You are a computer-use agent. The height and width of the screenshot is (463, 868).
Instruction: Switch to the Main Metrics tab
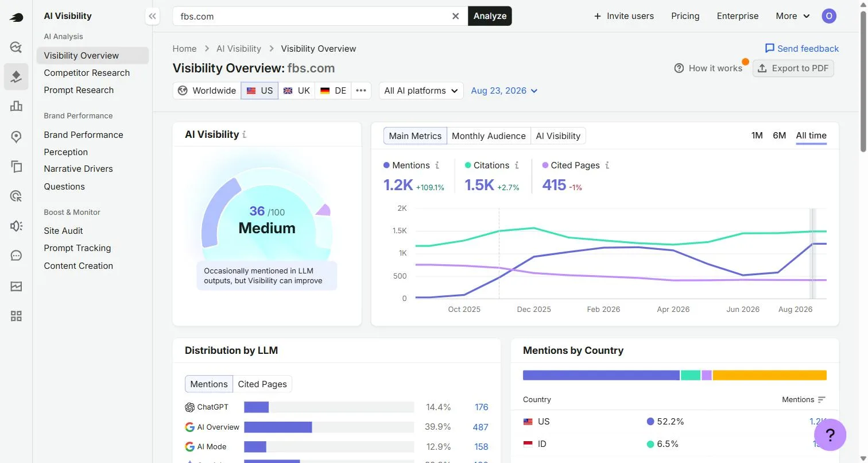(x=415, y=136)
